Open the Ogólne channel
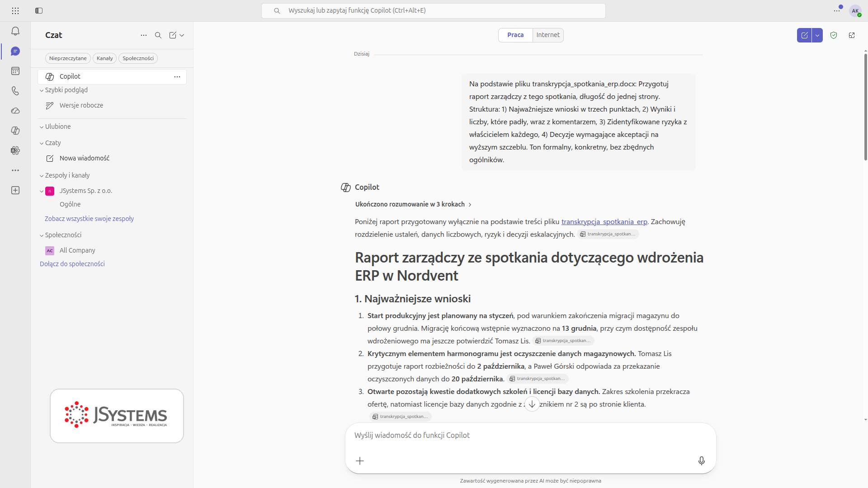Viewport: 868px width, 488px height. click(70, 204)
